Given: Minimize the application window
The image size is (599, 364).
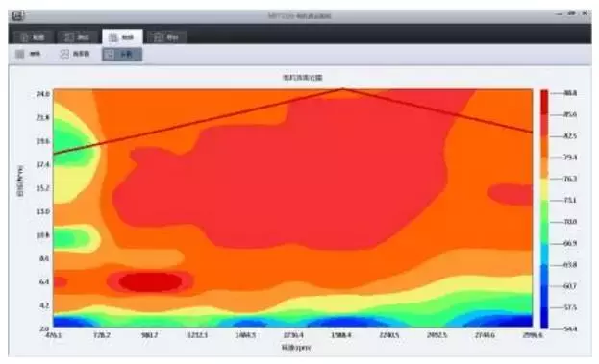Looking at the screenshot, I should tap(560, 14).
